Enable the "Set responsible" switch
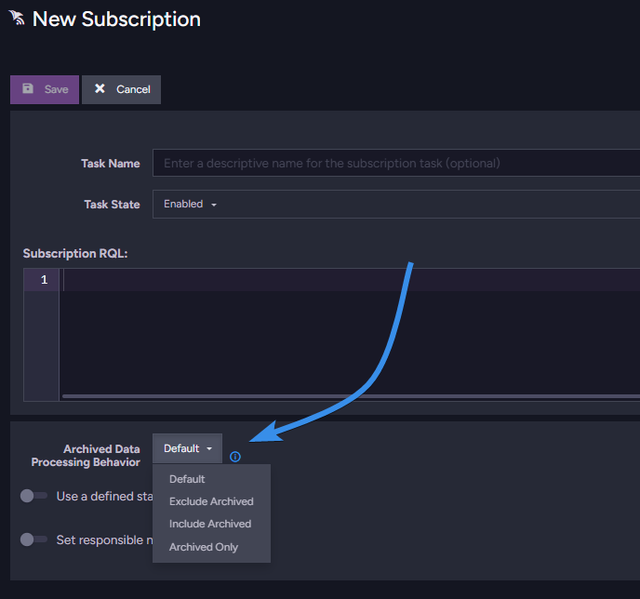640x599 pixels. click(x=34, y=540)
